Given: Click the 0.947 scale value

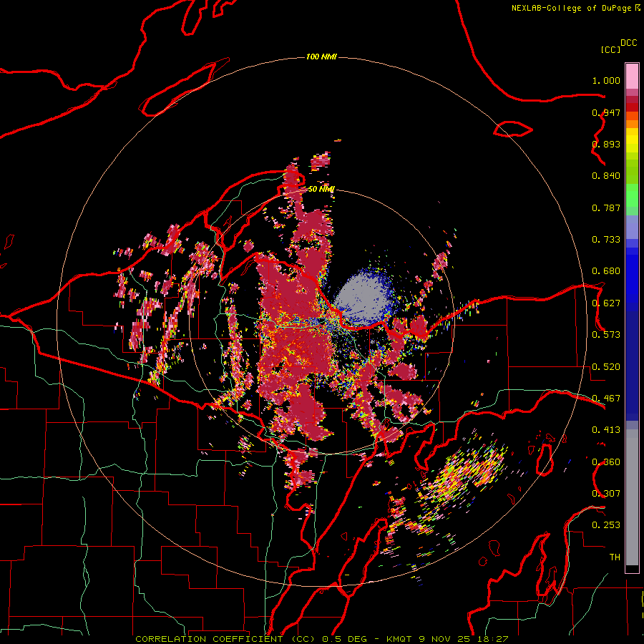Looking at the screenshot, I should [x=606, y=112].
